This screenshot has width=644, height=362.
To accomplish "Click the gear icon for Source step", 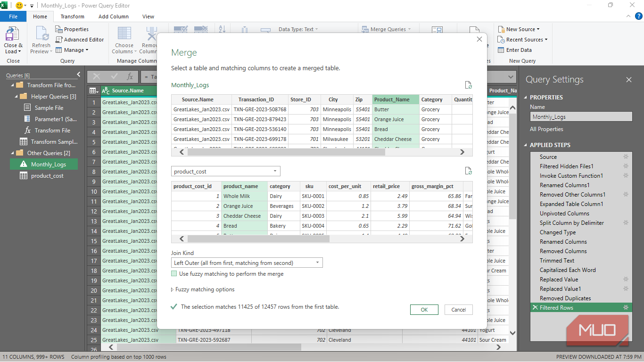I will coord(626,157).
